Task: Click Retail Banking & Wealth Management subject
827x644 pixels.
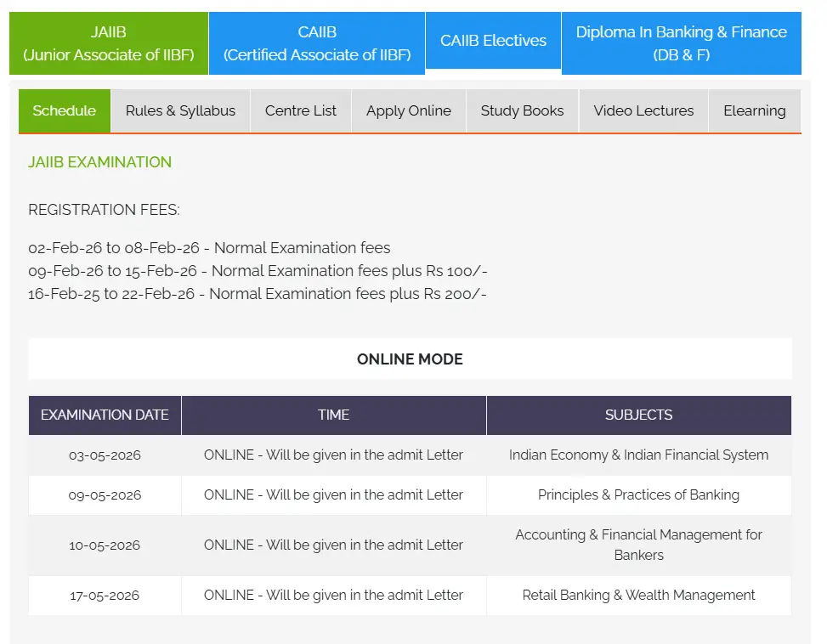Action: [638, 596]
